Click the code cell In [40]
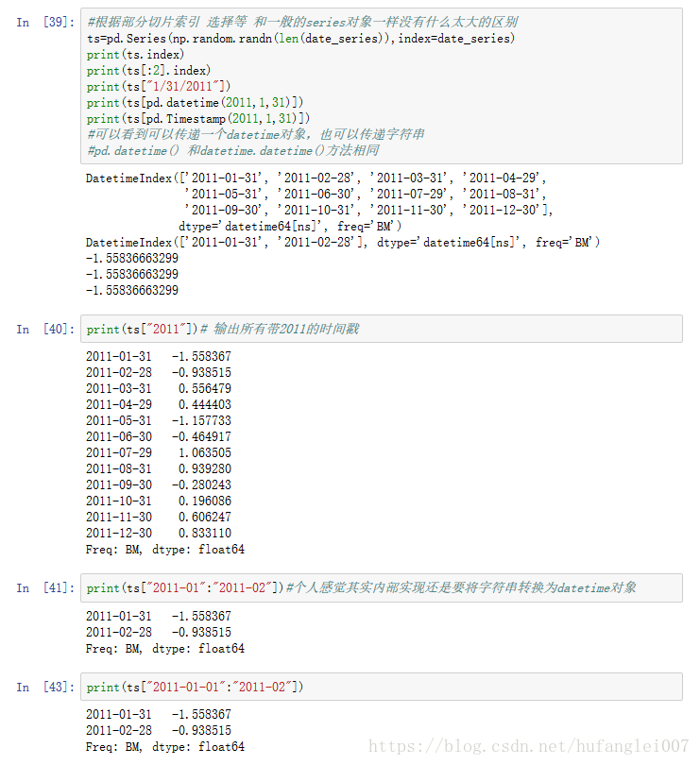700x765 pixels. pos(382,329)
